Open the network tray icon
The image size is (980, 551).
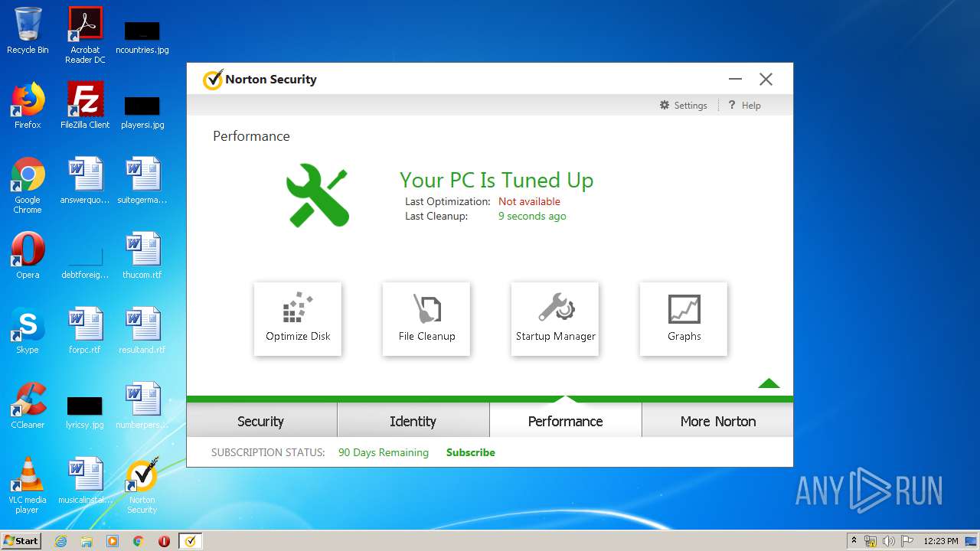click(871, 541)
